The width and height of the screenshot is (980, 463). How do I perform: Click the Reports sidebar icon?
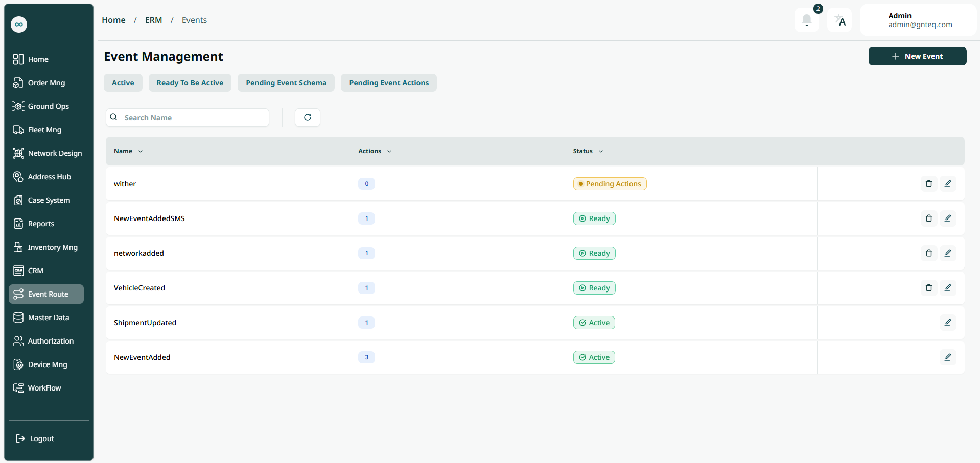point(18,224)
